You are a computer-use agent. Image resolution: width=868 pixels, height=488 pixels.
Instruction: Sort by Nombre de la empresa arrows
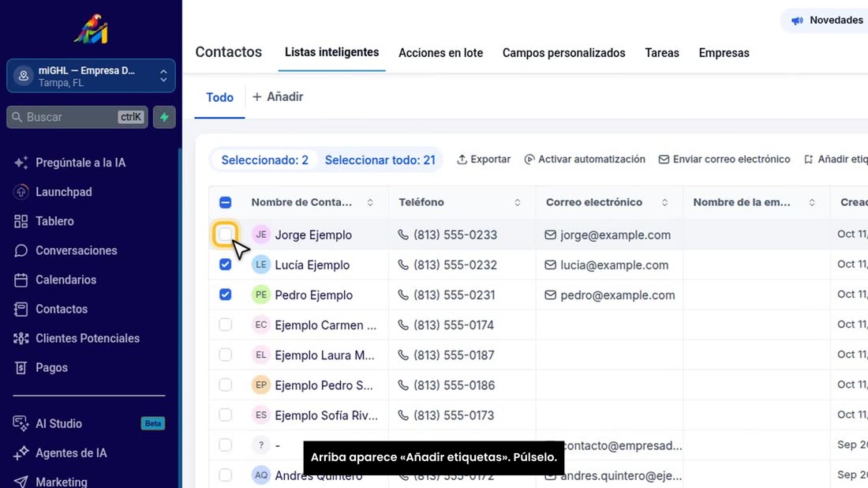(x=812, y=203)
